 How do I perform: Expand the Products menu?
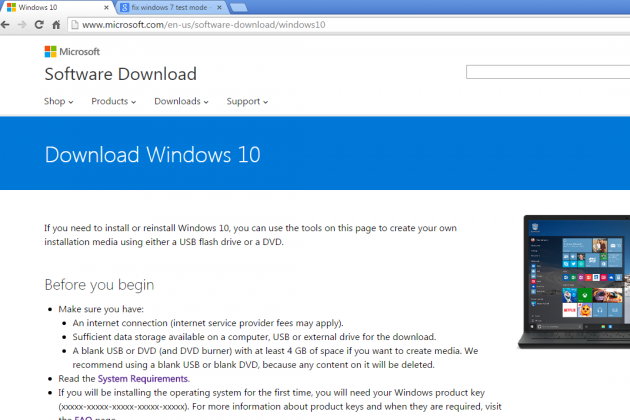(x=114, y=101)
